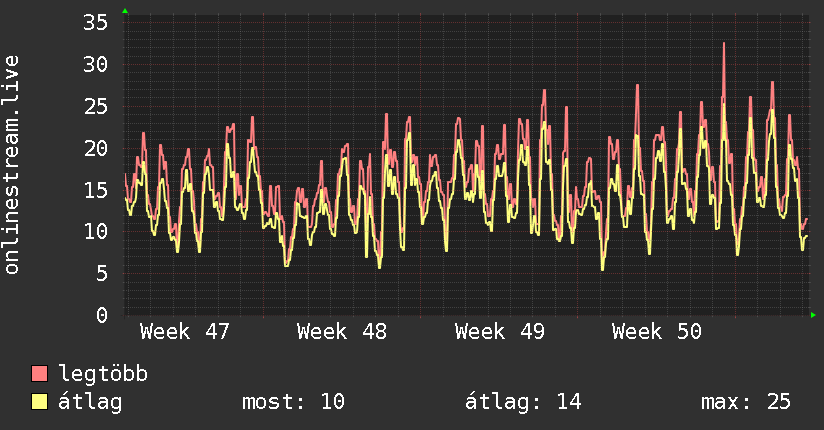Click the 'most: 10' value
Image resolution: width=824 pixels, height=430 pixels.
(293, 402)
